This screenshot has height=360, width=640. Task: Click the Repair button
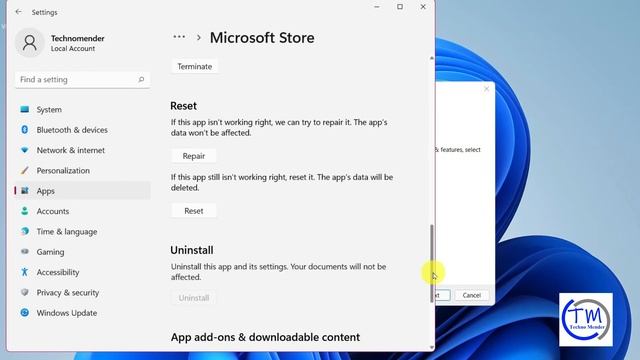(193, 156)
